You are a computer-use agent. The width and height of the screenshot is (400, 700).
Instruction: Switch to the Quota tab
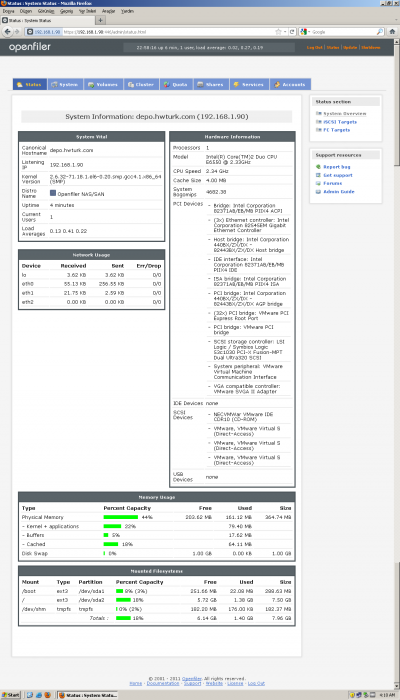coord(176,84)
